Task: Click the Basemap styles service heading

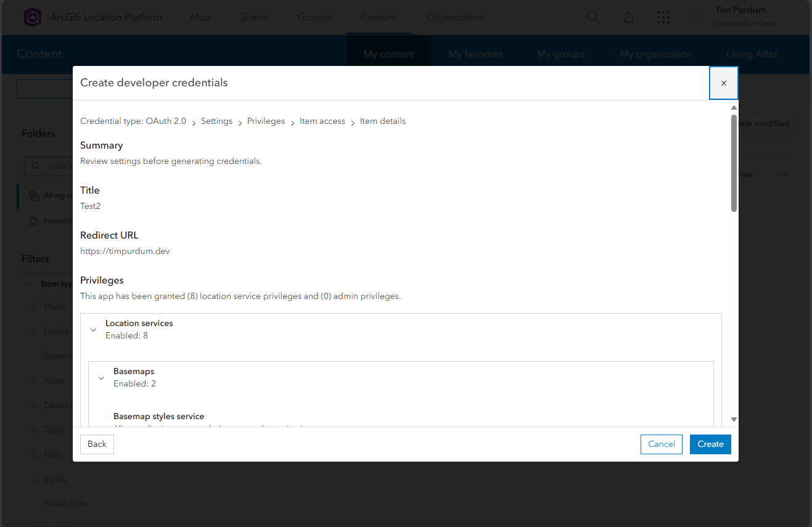Action: (158, 417)
